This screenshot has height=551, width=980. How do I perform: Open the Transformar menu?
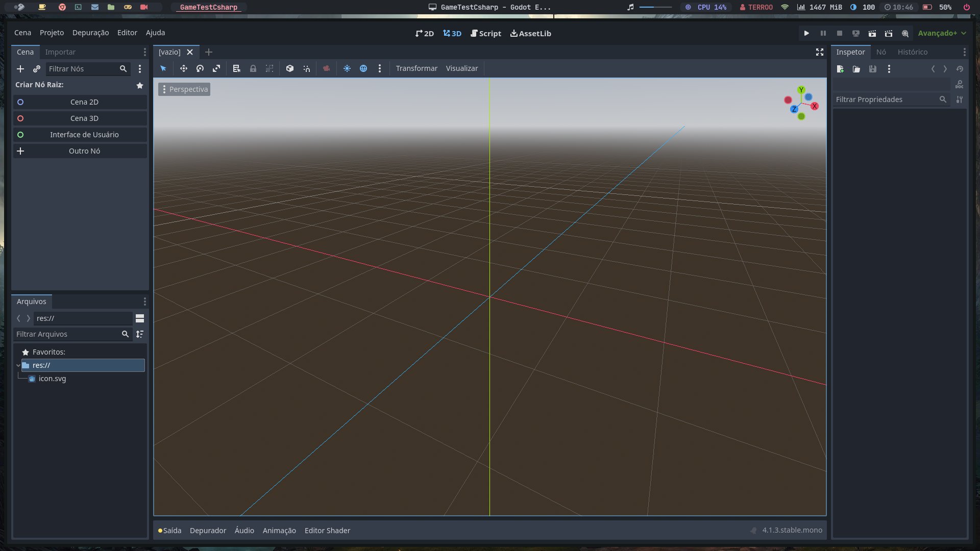(416, 68)
